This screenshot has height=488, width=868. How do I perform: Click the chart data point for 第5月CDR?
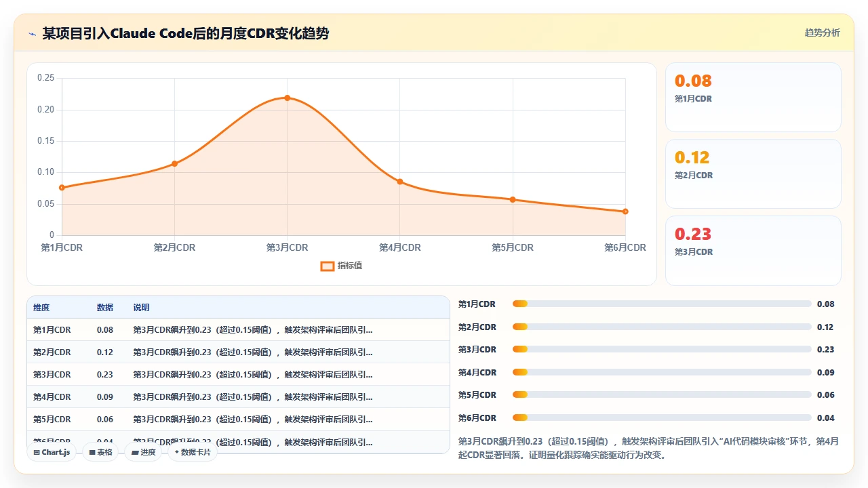[x=513, y=199]
